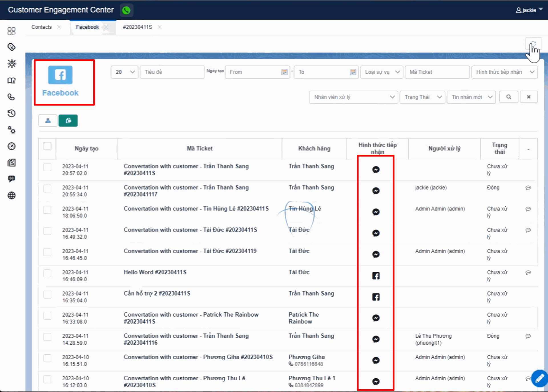Screen dimensions: 548x392
Task: Open Patrick The Rainbow conversation ticket
Action: click(191, 318)
